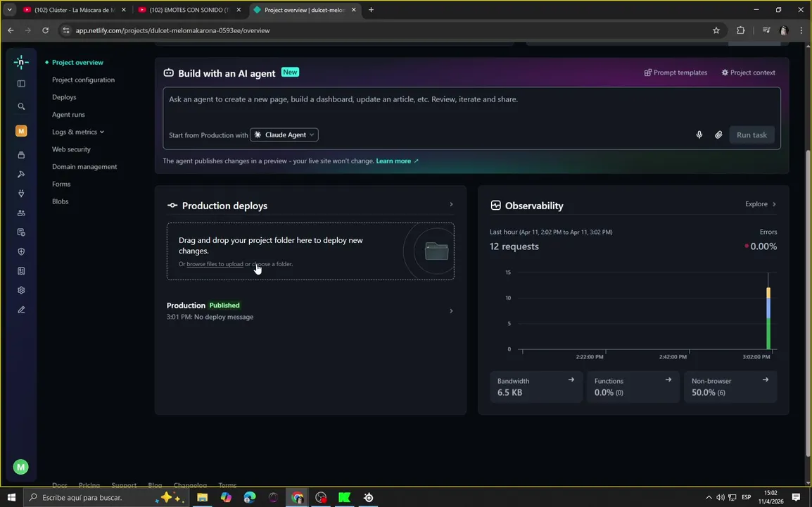Image resolution: width=812 pixels, height=507 pixels.
Task: Click the folder icon in deploy dropzone
Action: coord(436,251)
